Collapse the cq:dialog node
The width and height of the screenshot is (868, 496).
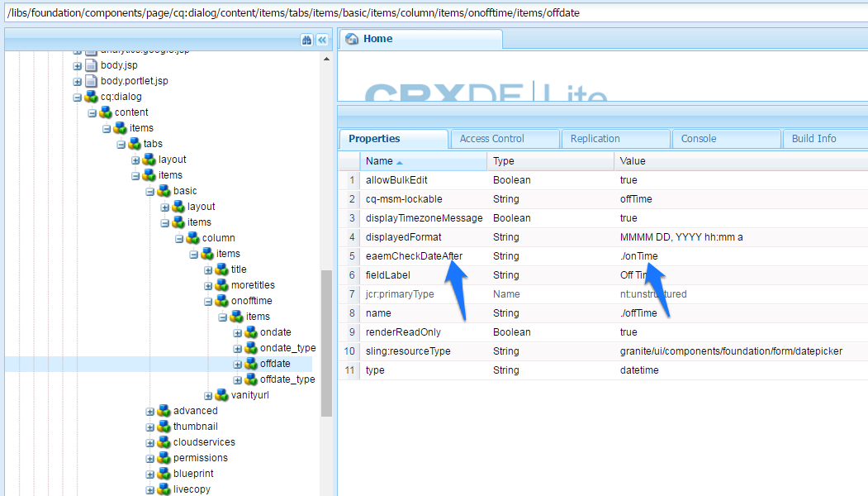pos(77,98)
